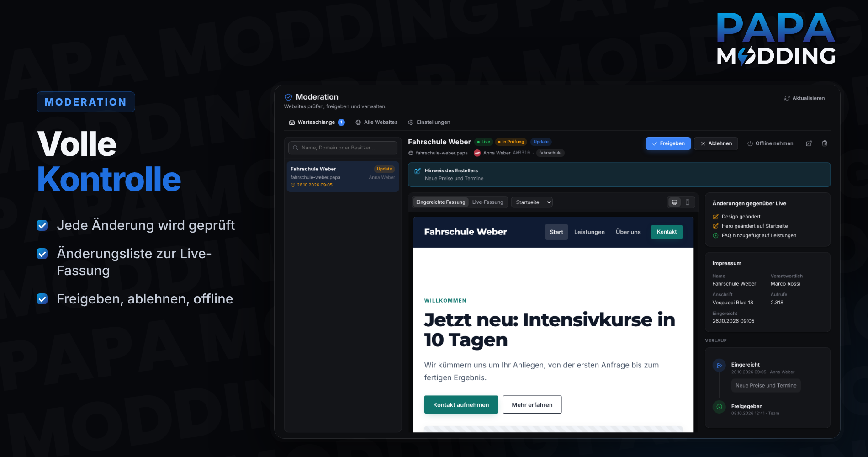Image resolution: width=868 pixels, height=457 pixels.
Task: Select the Eingereichte Fassung view
Action: pos(440,202)
